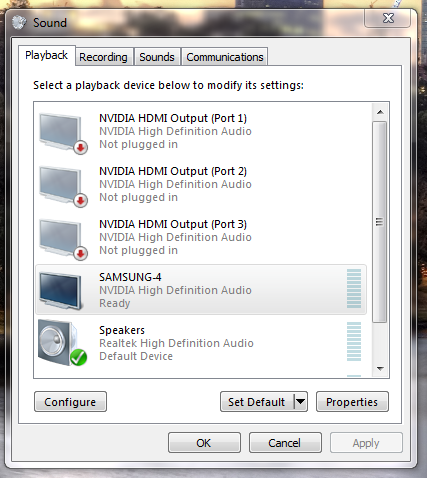Click the NVIDIA HDMI Output Port 2 monitor icon

pos(63,186)
